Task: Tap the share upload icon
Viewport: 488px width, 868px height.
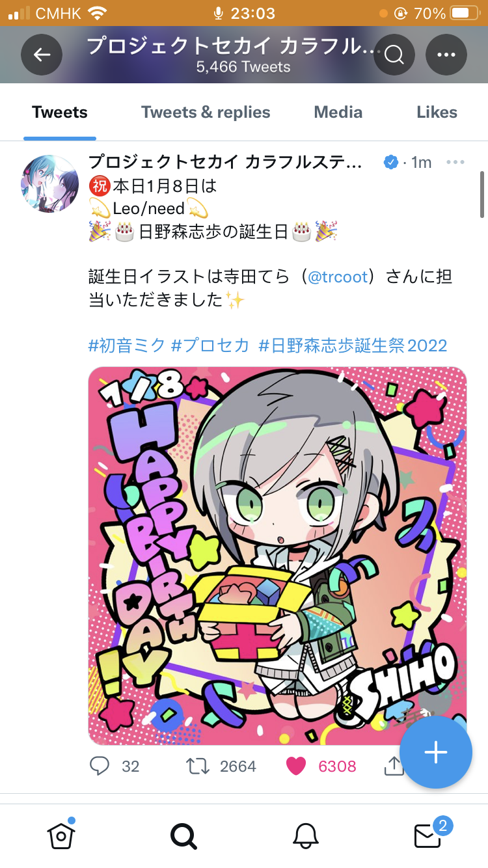Action: 394,766
